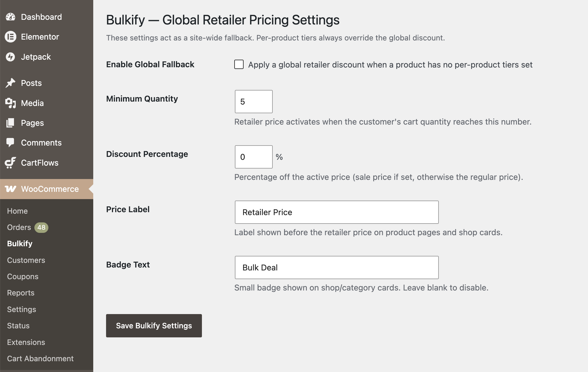This screenshot has width=588, height=372.
Task: Click the CartFlows logo icon
Action: coord(10,163)
